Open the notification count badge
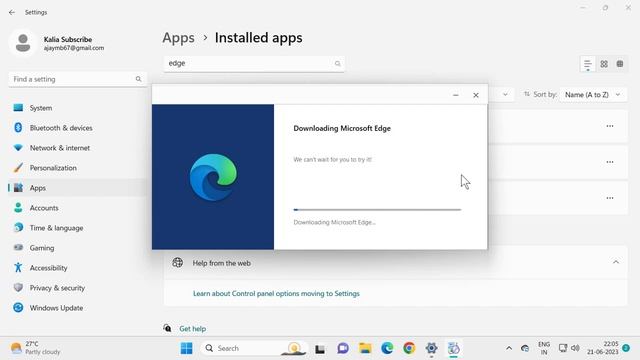 [x=626, y=348]
